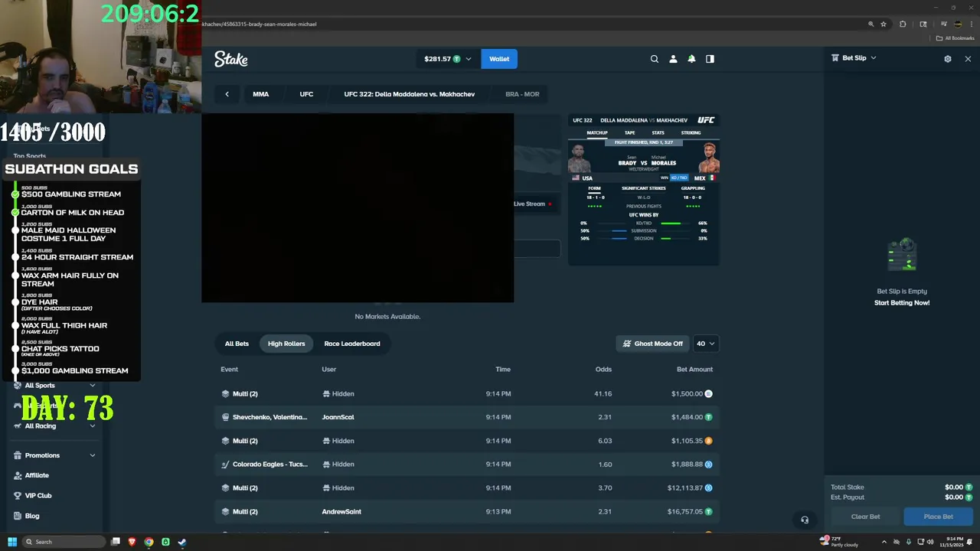
Task: Click the Place Bet button
Action: click(938, 517)
